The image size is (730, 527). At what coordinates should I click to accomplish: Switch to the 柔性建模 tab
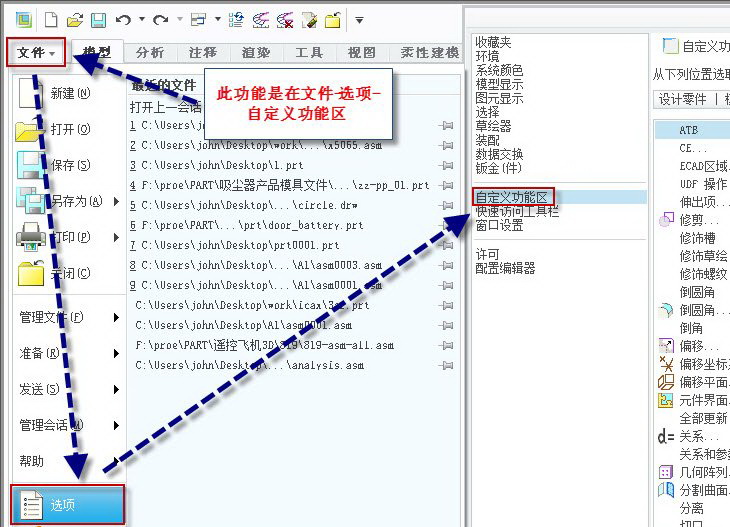(x=429, y=53)
